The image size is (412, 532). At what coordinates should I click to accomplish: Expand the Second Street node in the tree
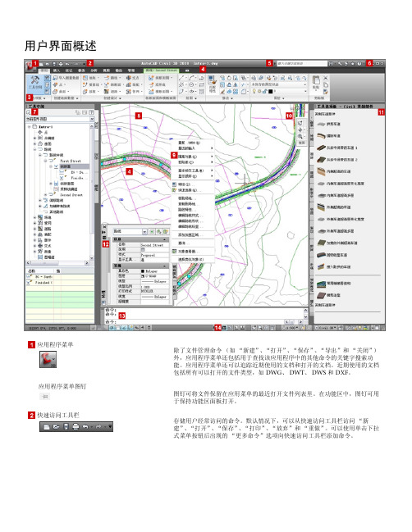point(45,195)
